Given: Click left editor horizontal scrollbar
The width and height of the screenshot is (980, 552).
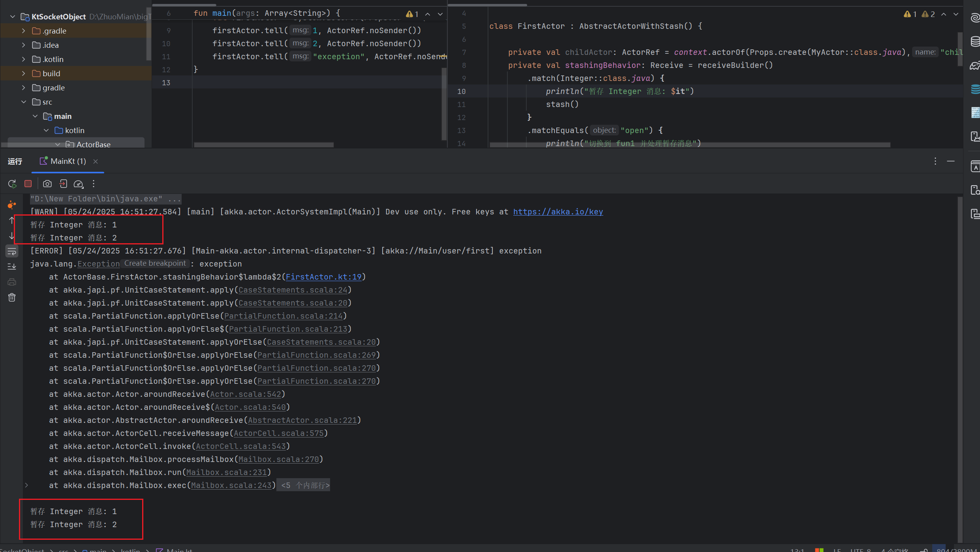Looking at the screenshot, I should pyautogui.click(x=264, y=145).
